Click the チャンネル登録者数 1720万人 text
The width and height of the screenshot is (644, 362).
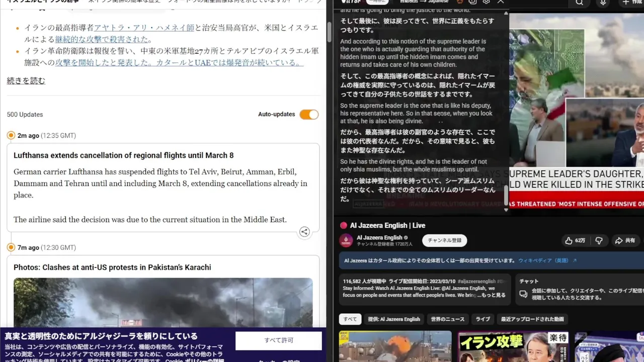pyautogui.click(x=384, y=244)
